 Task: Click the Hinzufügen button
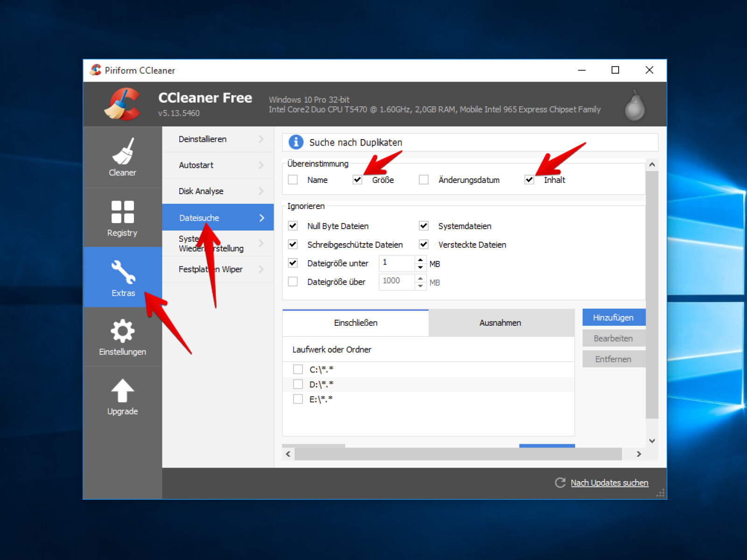[x=613, y=317]
